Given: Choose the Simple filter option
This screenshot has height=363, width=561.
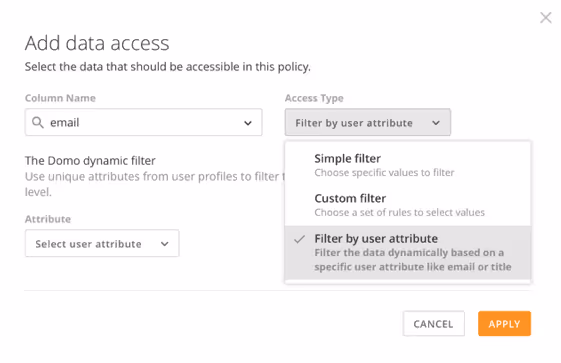Looking at the screenshot, I should click(408, 165).
